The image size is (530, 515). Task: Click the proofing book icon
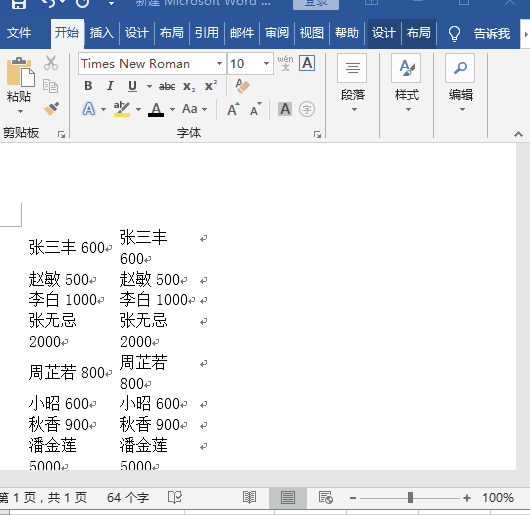click(x=175, y=497)
